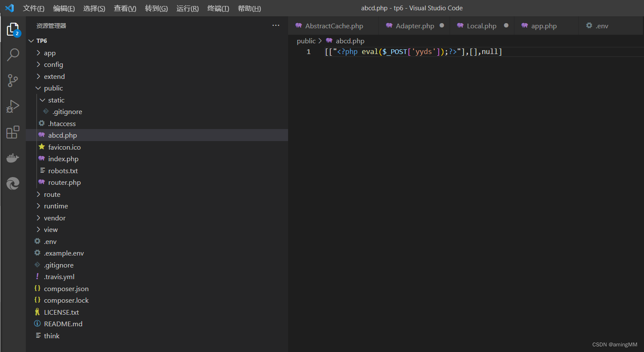Click the VS Code logo icon
The height and width of the screenshot is (352, 644).
click(9, 8)
